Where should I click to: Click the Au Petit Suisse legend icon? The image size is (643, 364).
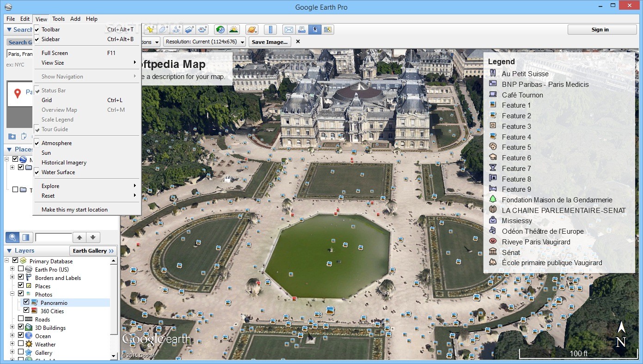pos(493,73)
